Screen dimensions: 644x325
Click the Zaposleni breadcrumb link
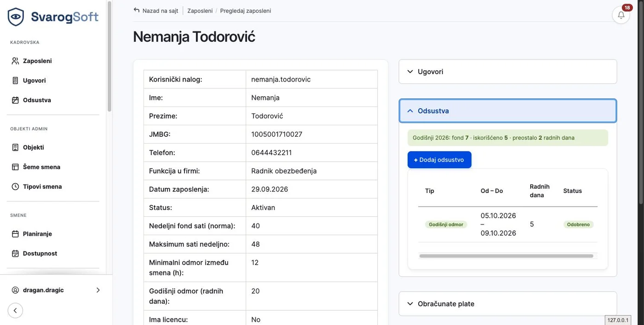[200, 11]
